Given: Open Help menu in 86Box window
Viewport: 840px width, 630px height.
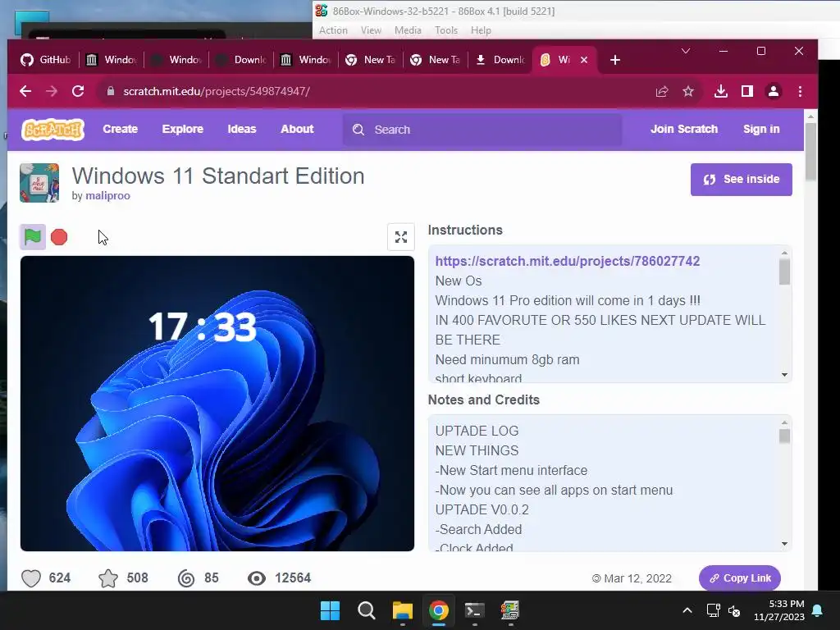Looking at the screenshot, I should (481, 30).
